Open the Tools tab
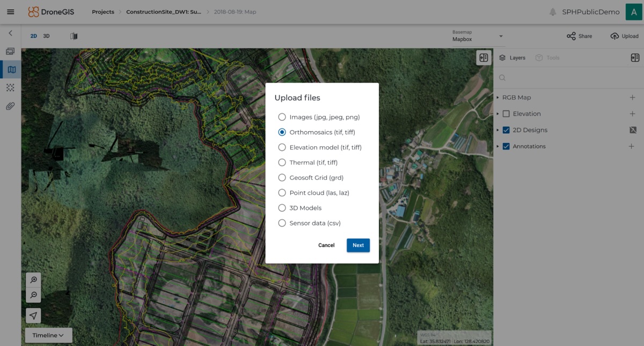Viewport: 644px width, 346px height. pos(547,57)
